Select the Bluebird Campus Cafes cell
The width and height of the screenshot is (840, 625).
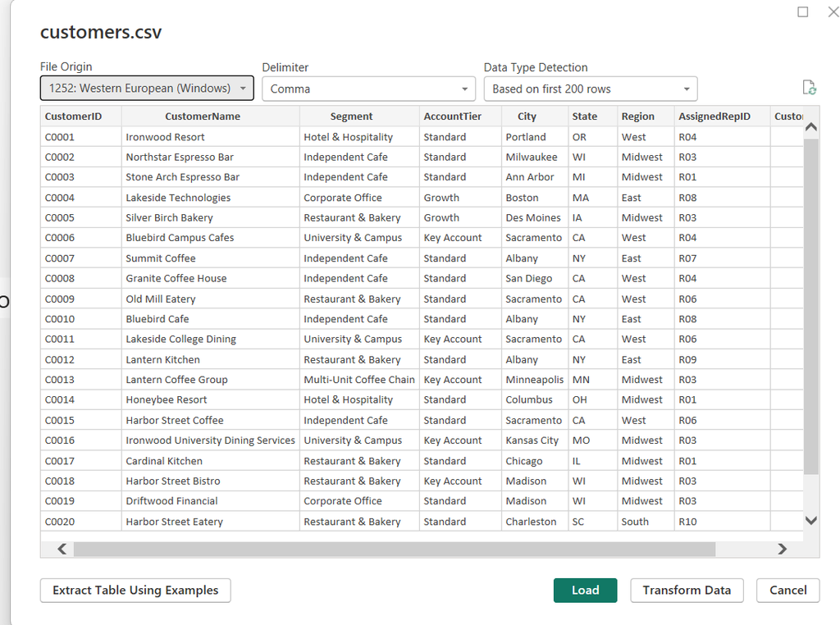[x=211, y=238]
